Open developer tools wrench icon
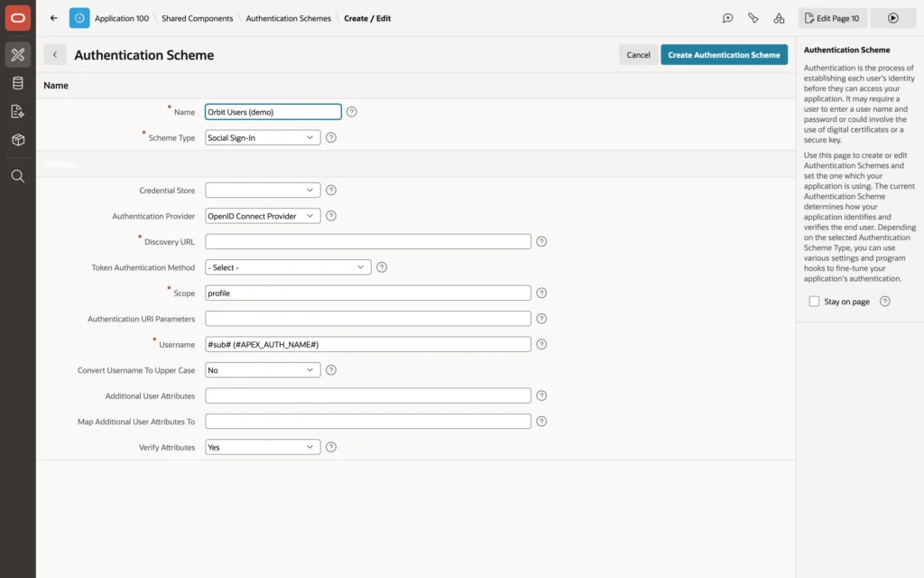The height and width of the screenshot is (578, 924). pos(753,18)
